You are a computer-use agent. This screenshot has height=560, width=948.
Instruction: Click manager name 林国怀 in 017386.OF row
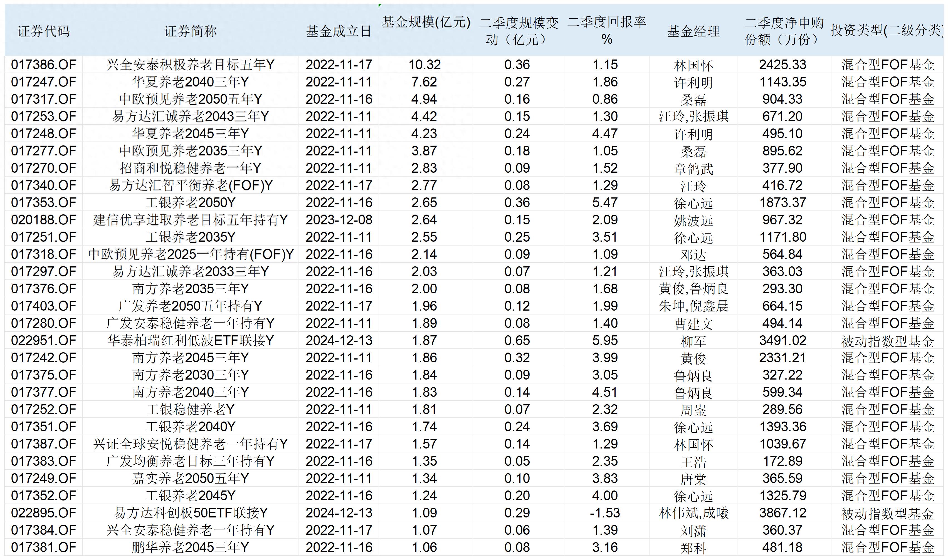(693, 66)
